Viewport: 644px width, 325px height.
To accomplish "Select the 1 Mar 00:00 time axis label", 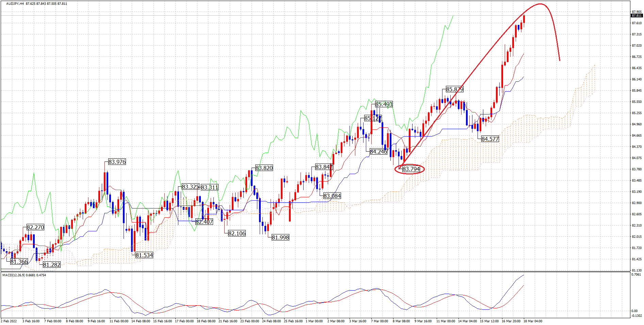I will [x=314, y=321].
